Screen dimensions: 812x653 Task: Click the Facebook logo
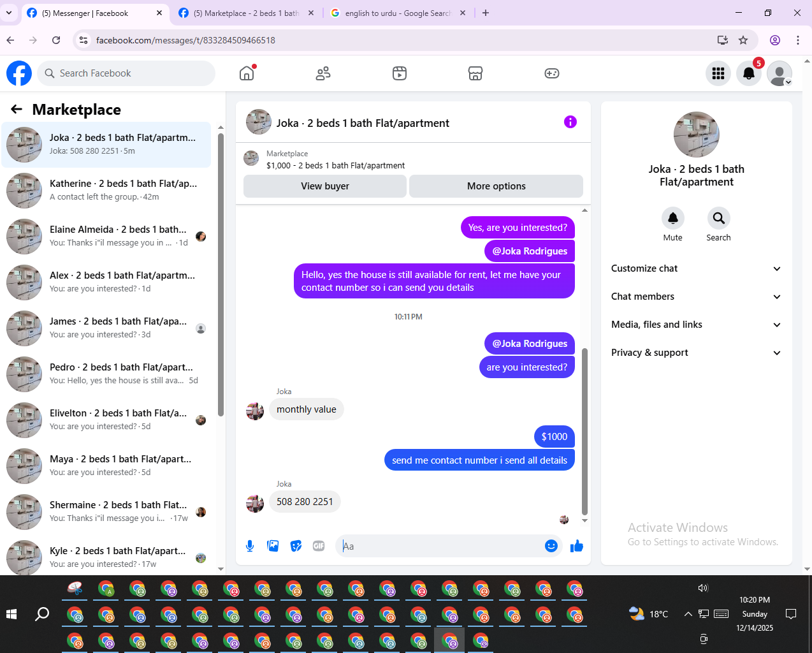19,73
